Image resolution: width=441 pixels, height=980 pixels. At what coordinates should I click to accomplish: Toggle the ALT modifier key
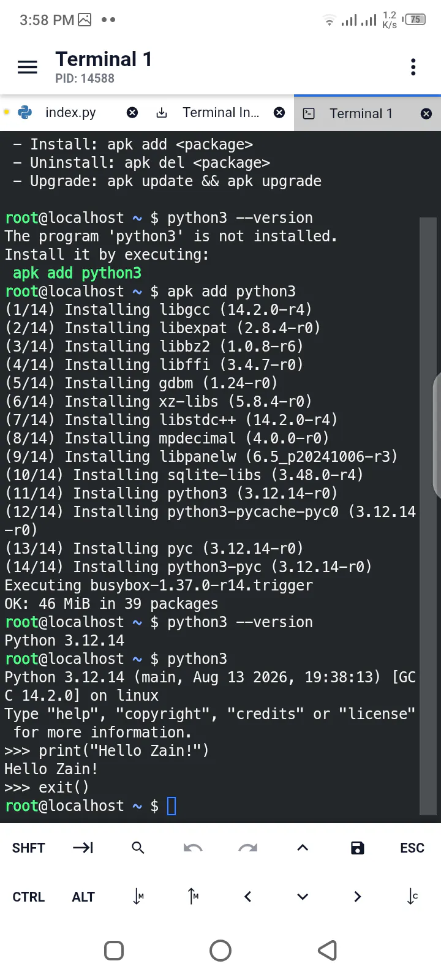point(83,897)
